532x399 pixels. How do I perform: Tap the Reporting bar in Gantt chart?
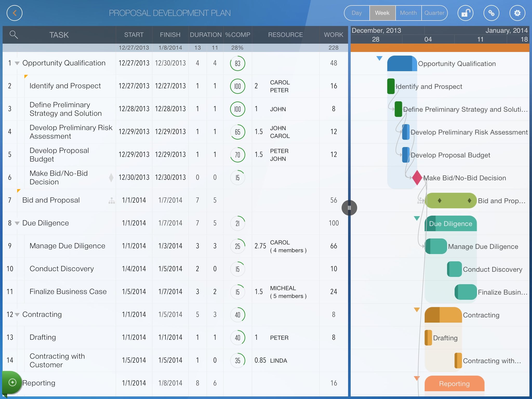pyautogui.click(x=454, y=384)
